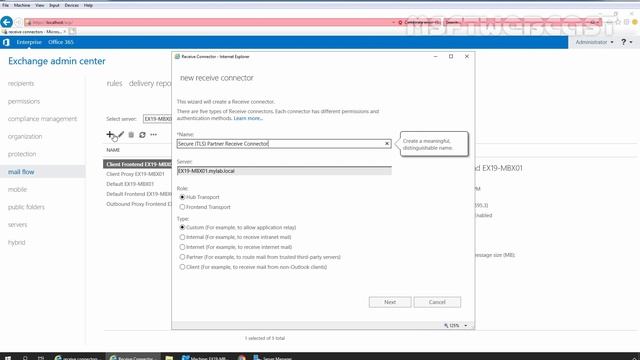
Task: Go to mobile section
Action: 17,189
